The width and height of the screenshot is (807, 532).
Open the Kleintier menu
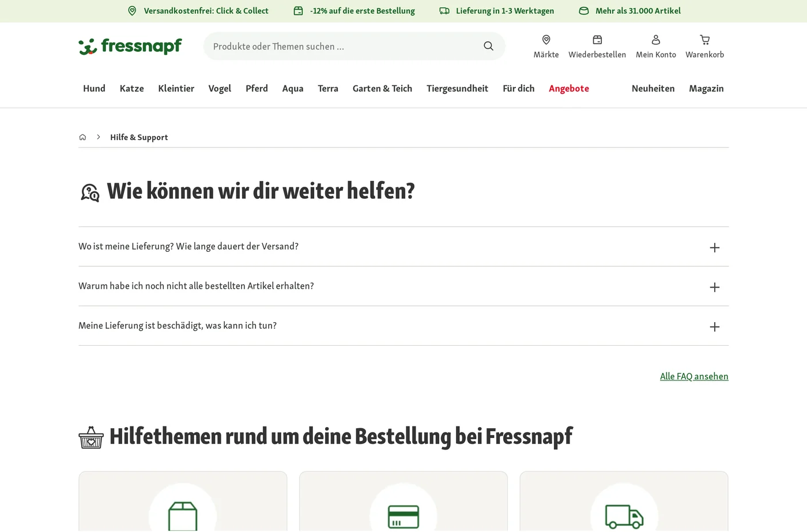(176, 88)
